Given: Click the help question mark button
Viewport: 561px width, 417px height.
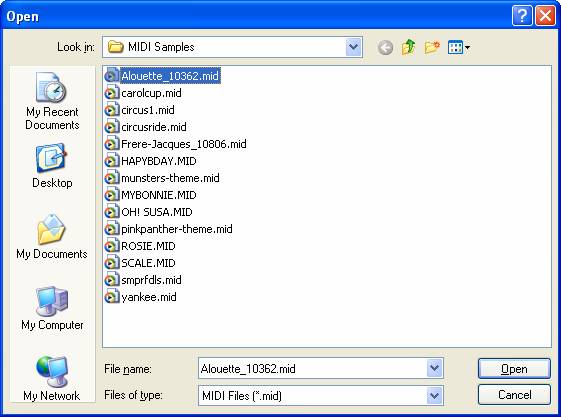Looking at the screenshot, I should click(522, 16).
